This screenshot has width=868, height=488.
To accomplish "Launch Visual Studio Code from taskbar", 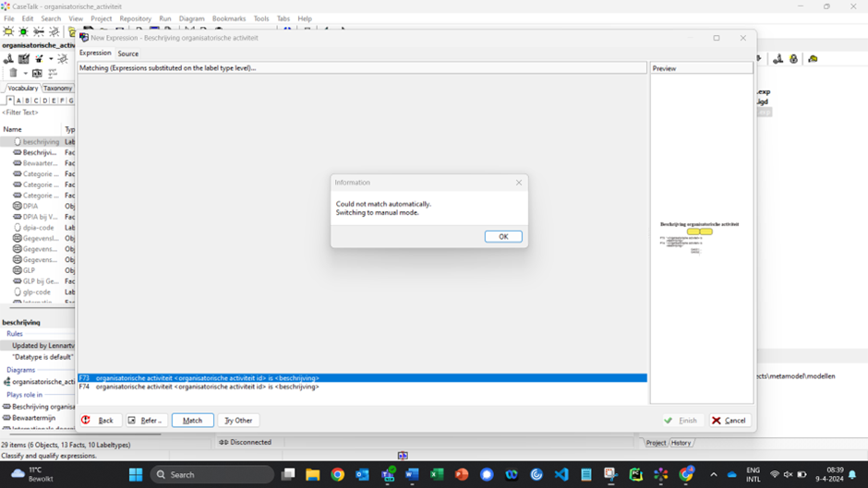I will point(561,474).
